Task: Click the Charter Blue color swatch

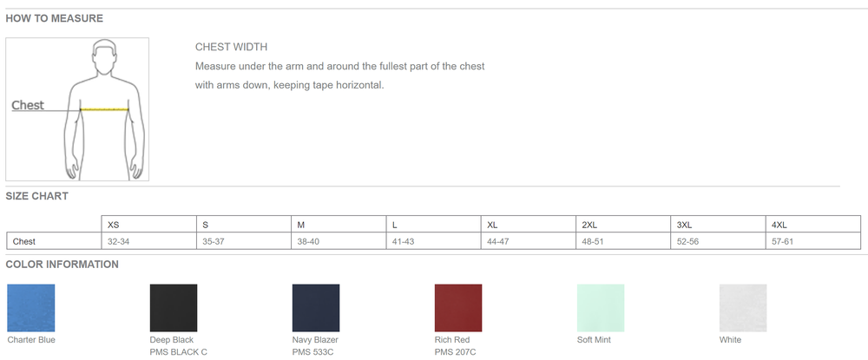Action: tap(30, 308)
